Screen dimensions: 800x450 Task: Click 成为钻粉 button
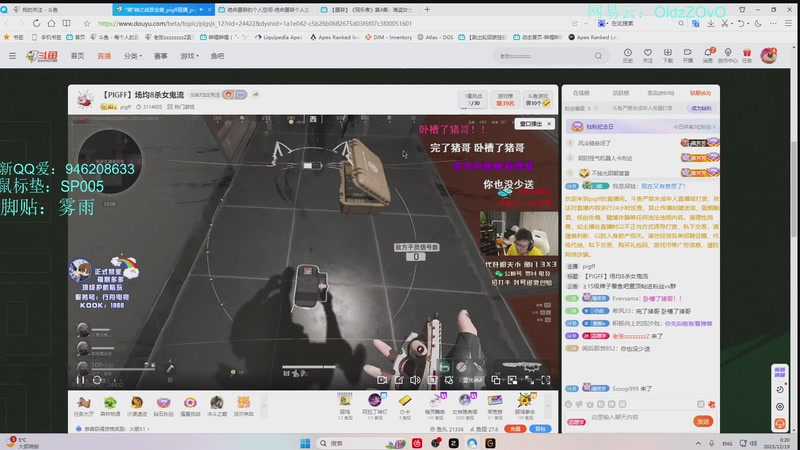[701, 108]
